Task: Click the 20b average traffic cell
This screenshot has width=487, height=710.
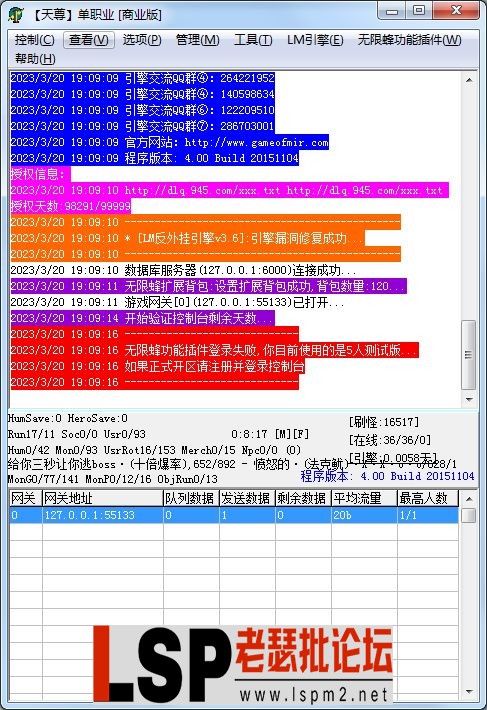Action: coord(364,515)
